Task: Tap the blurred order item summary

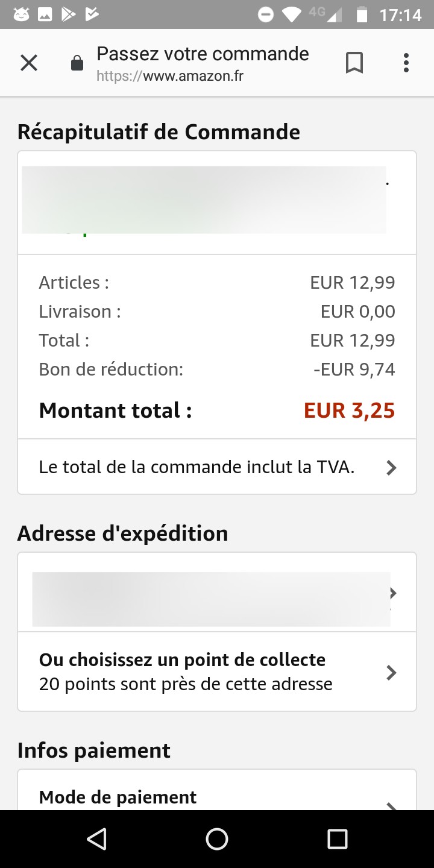Action: [x=204, y=200]
